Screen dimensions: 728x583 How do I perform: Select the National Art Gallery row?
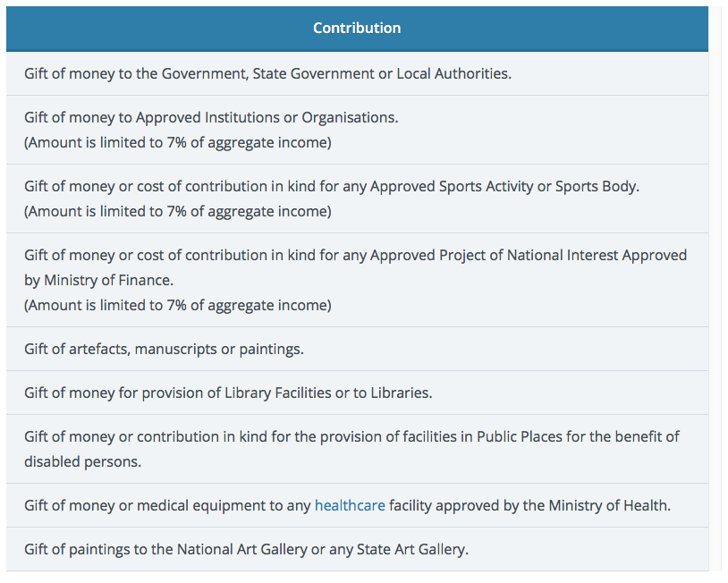[x=246, y=550]
